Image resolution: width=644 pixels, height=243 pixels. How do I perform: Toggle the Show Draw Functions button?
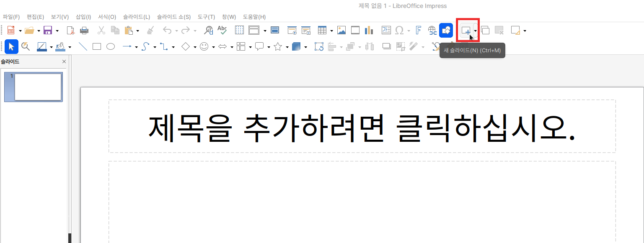coord(446,31)
